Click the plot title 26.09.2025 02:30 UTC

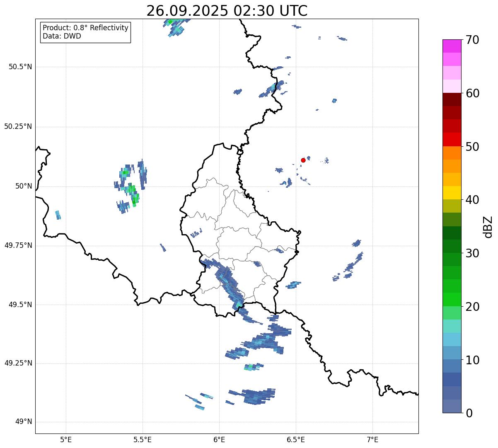227,11
